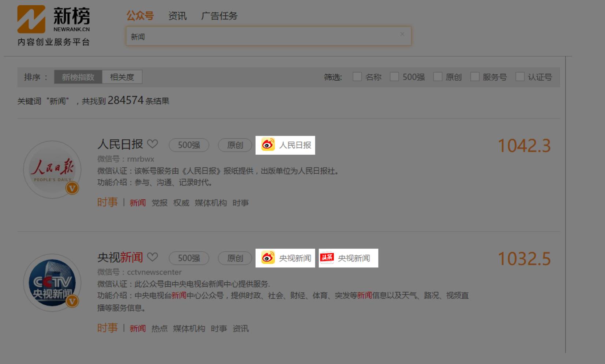Open the 人民日报 account title link
Screen dimensions: 605x364
pos(120,144)
